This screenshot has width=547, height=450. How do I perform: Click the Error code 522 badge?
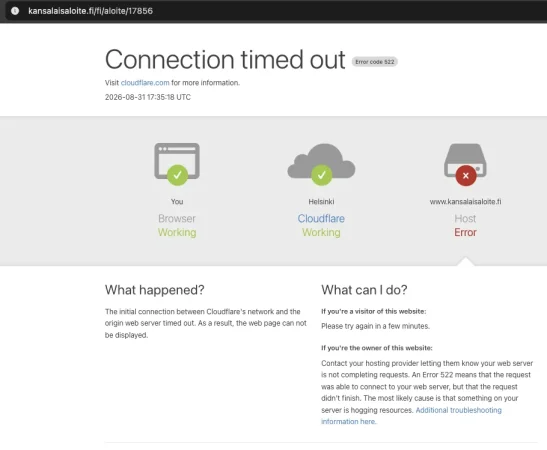(375, 62)
